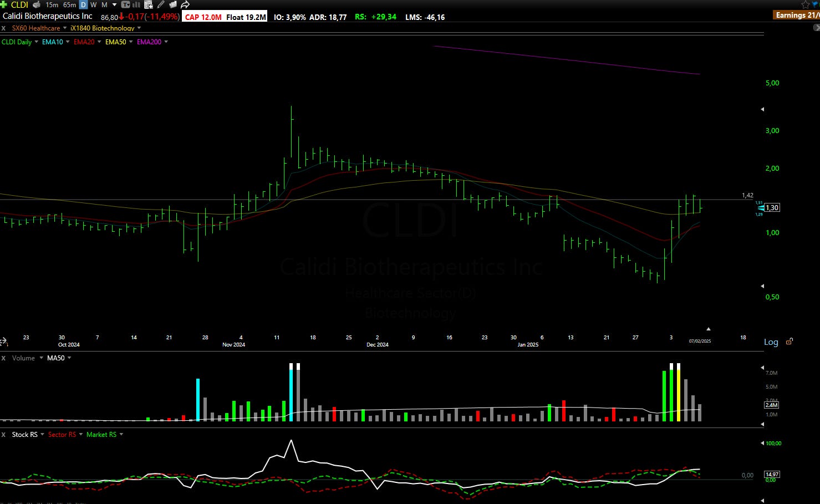
Task: Click the arrow beside RS 100,00 scale
Action: [762, 444]
